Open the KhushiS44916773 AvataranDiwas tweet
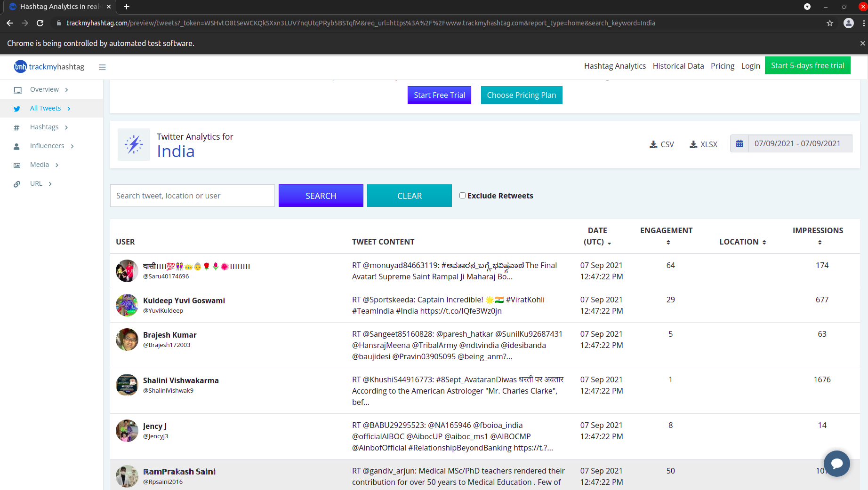The image size is (868, 490). (x=458, y=391)
